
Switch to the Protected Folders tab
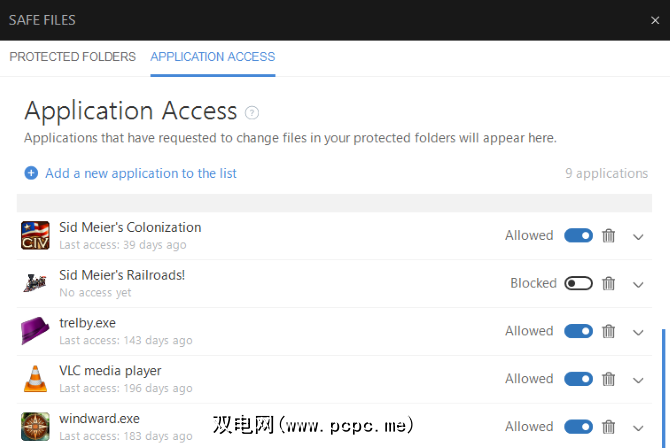[72, 57]
